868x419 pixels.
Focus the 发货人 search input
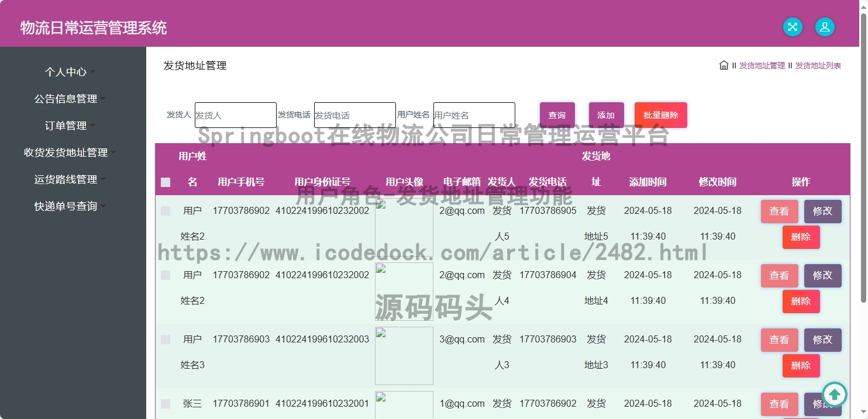[236, 115]
